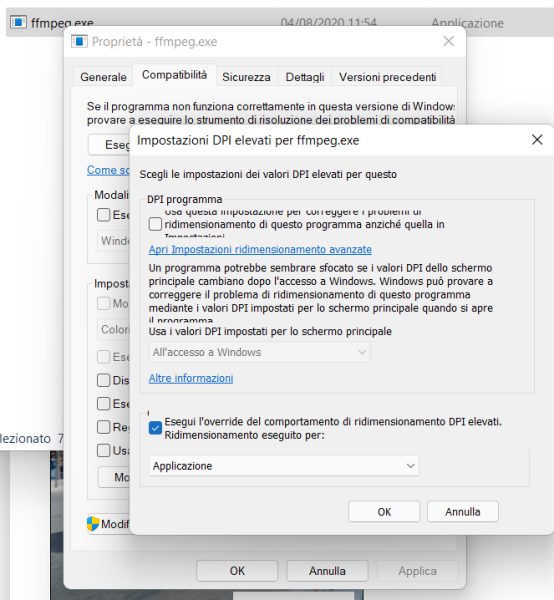
Task: Open the All'accesso a Windows dropdown
Action: pyautogui.click(x=259, y=352)
